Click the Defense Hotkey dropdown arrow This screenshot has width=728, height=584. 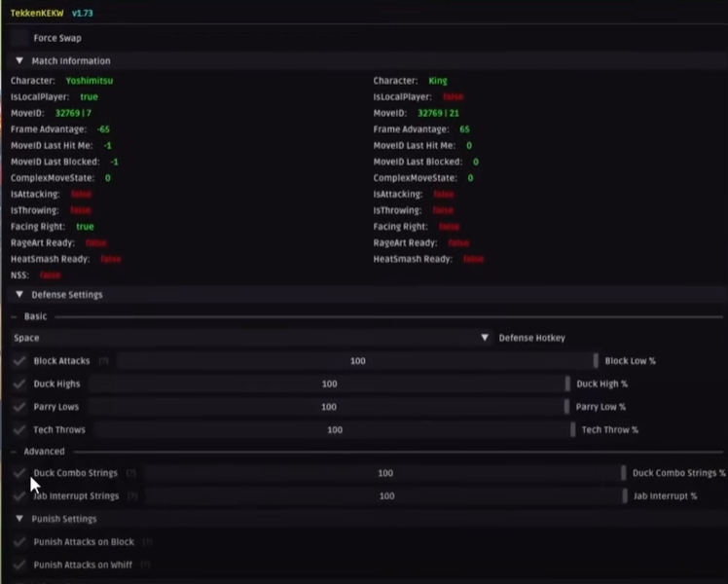(x=485, y=338)
